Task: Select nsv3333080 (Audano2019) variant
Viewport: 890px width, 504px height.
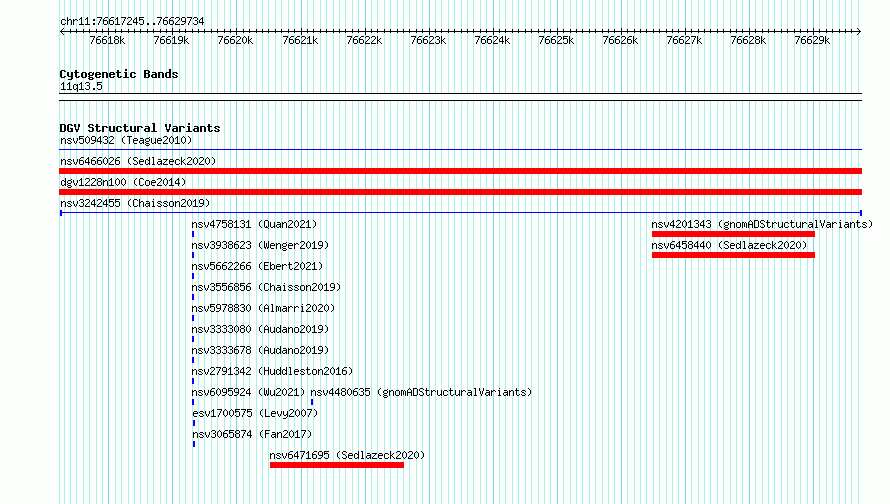Action: pos(260,329)
